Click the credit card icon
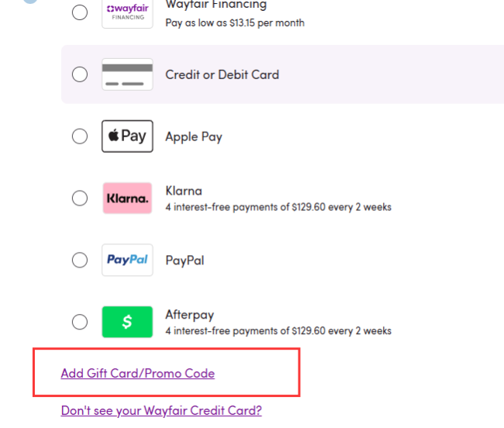Viewport: 504px width, 428px height. pyautogui.click(x=127, y=74)
